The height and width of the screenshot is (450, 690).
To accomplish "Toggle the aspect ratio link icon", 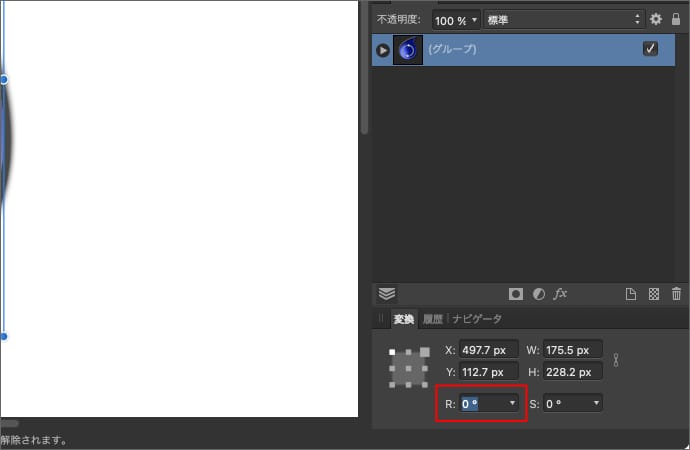I will coord(617,360).
